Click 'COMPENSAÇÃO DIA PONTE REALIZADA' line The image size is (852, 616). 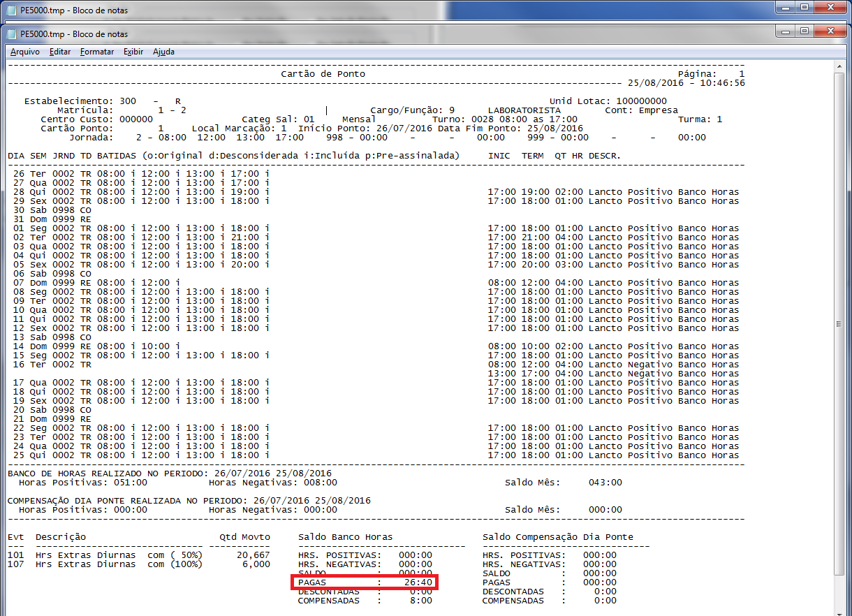click(189, 501)
